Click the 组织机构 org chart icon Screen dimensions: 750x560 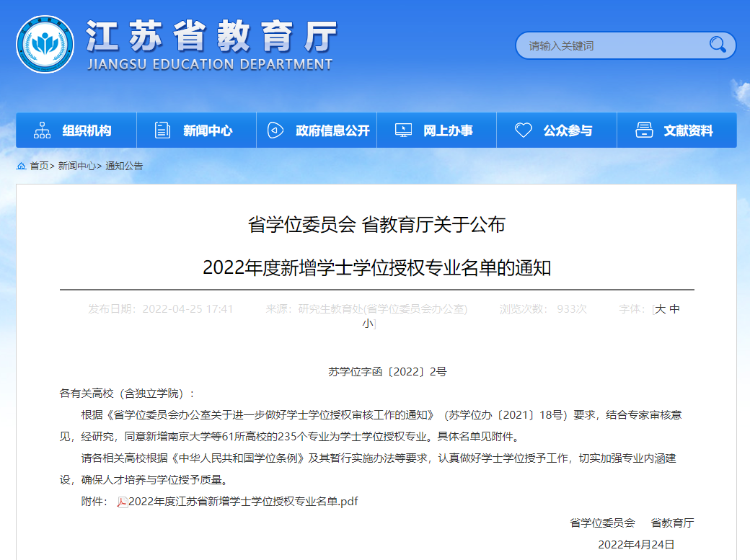tap(43, 130)
